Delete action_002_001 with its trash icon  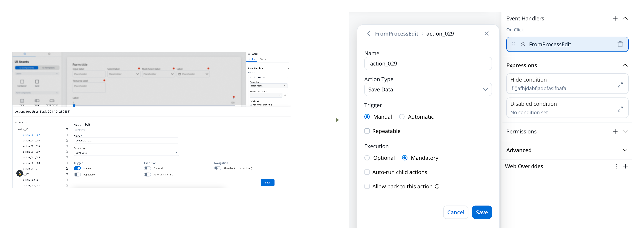(x=67, y=180)
